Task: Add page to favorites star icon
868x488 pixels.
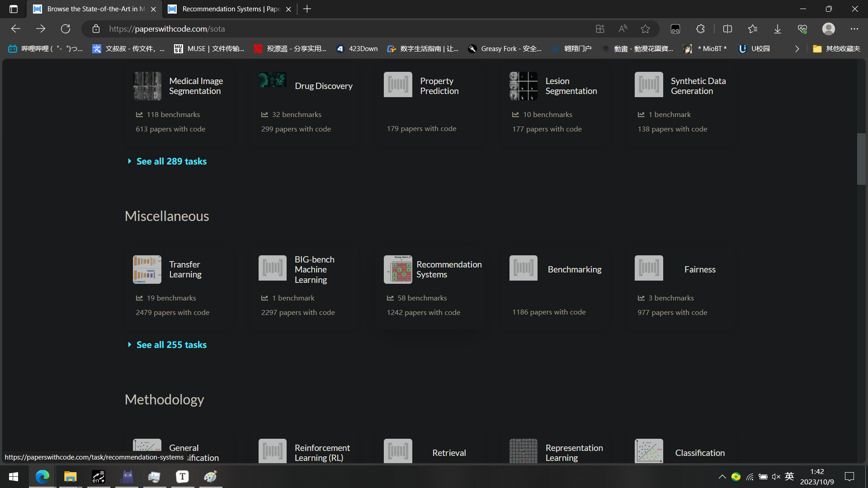Action: point(645,29)
